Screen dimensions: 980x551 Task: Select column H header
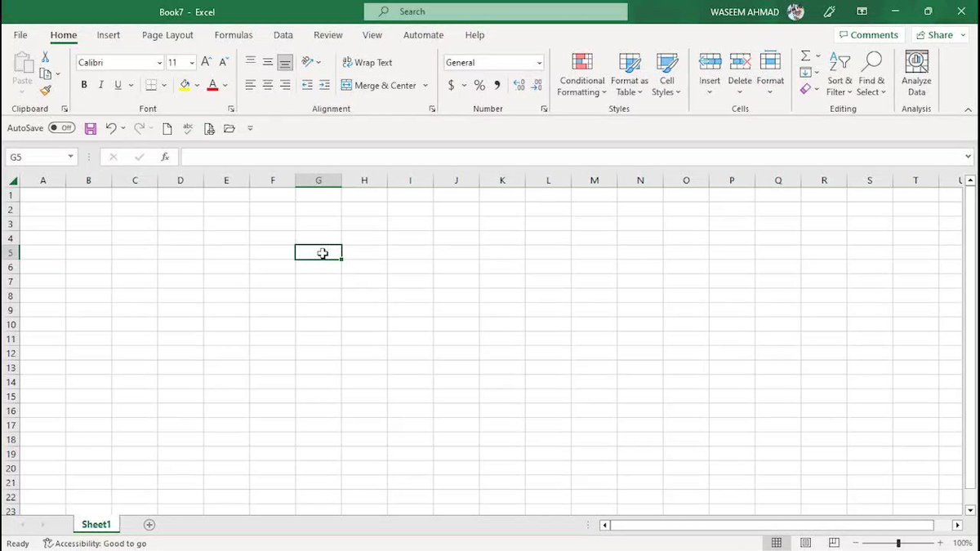tap(364, 180)
